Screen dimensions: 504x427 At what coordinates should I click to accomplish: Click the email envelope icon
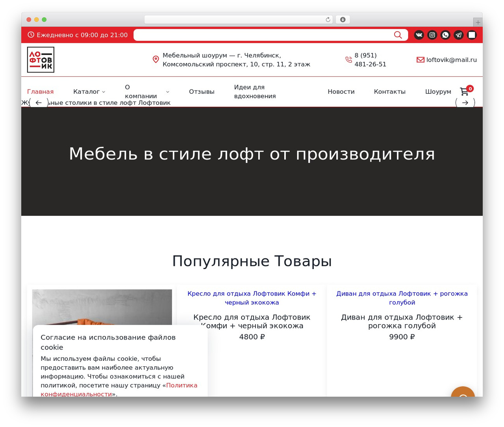point(420,60)
